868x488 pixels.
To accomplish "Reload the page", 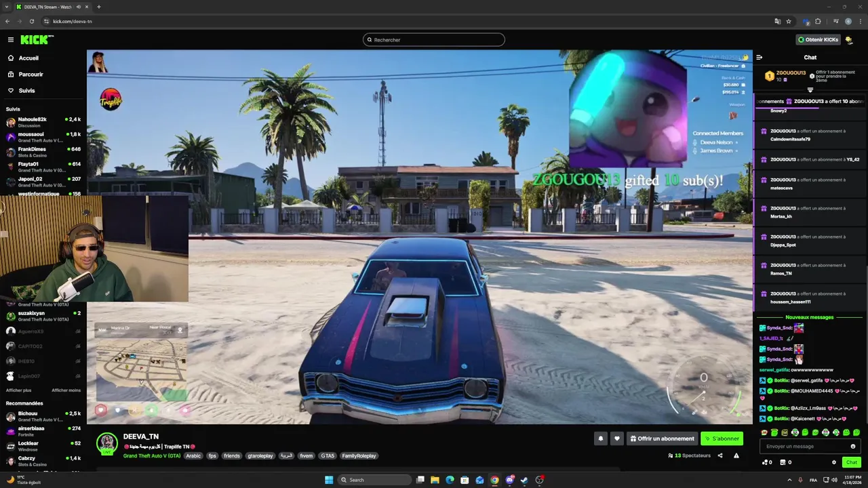I will [31, 21].
